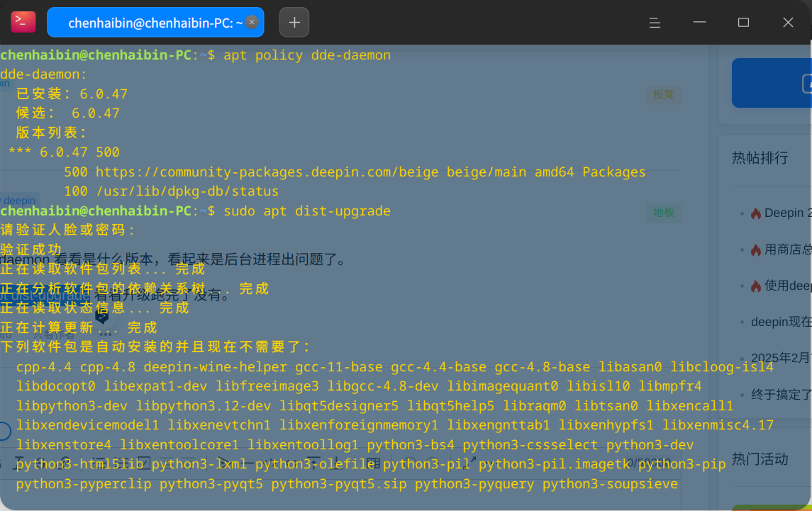Click the 'libpython3.12-dev' package name
812x511 pixels.
click(x=204, y=406)
